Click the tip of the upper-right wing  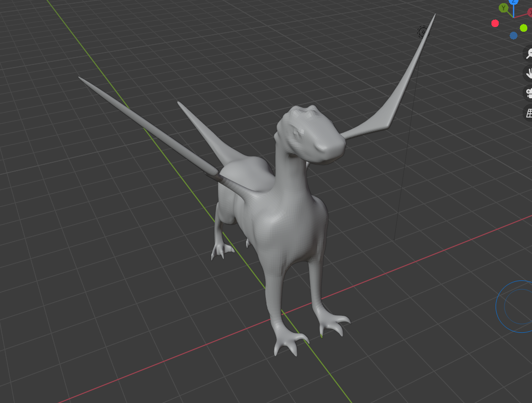433,17
